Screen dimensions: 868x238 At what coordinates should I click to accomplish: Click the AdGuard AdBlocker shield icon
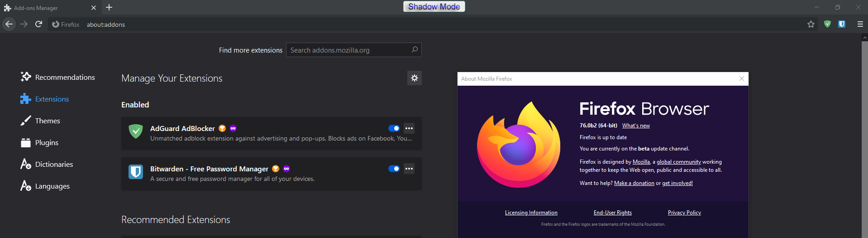pos(136,131)
